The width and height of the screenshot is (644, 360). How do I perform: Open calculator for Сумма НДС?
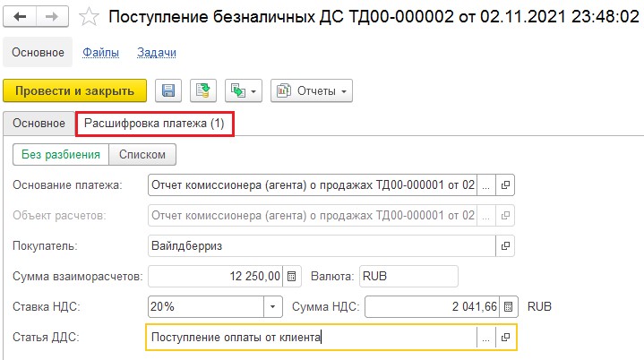[x=509, y=306]
